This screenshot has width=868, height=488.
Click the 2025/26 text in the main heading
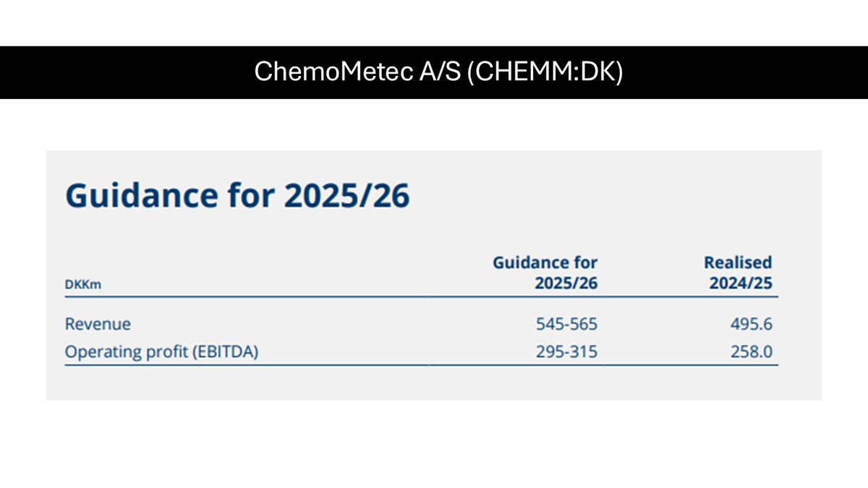click(x=346, y=195)
